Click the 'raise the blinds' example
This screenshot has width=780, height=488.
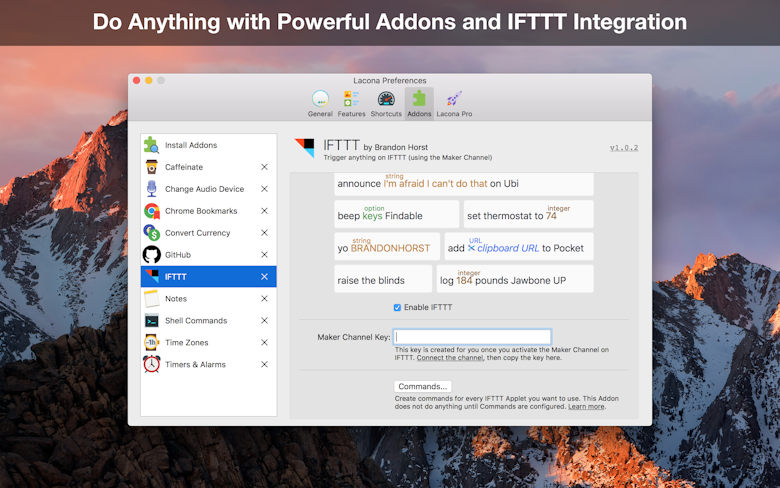[383, 279]
